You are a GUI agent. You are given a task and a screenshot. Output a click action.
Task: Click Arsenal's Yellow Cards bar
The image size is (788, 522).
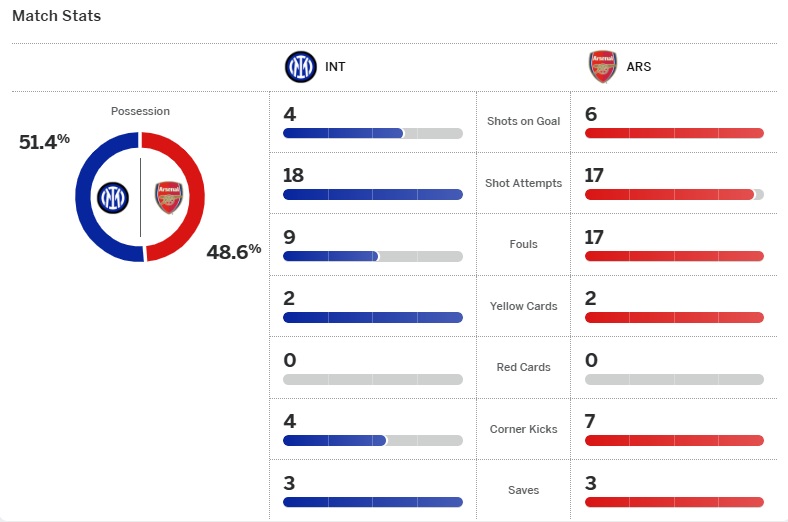[674, 318]
